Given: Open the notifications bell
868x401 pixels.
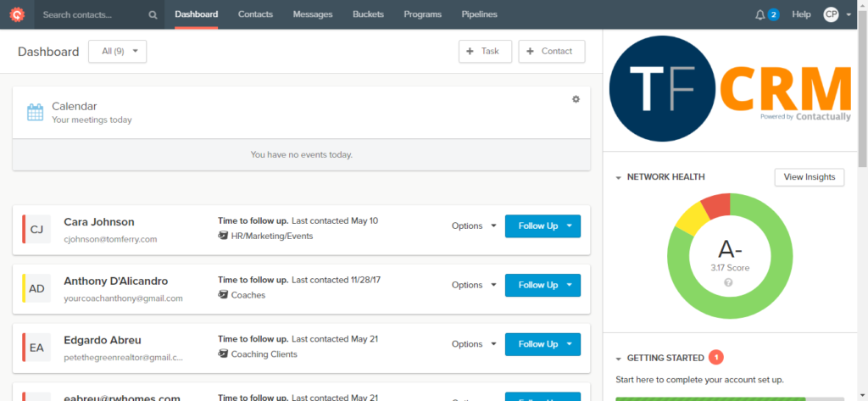Looking at the screenshot, I should (760, 15).
